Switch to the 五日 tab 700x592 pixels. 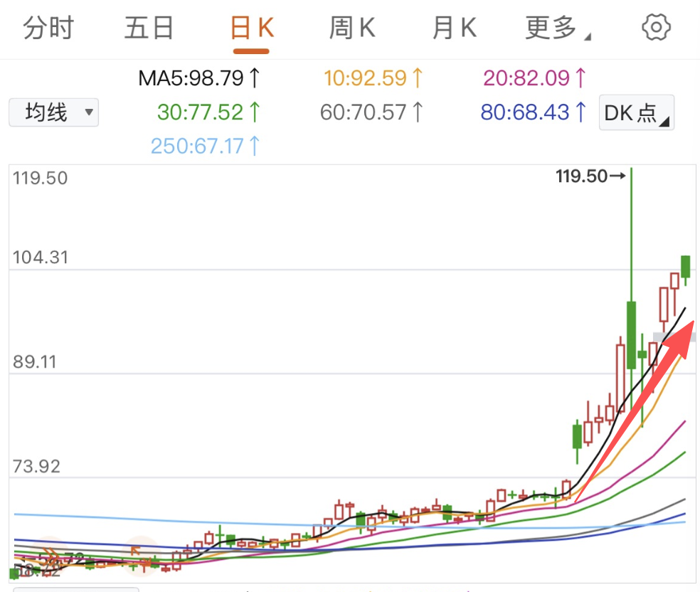pyautogui.click(x=149, y=28)
